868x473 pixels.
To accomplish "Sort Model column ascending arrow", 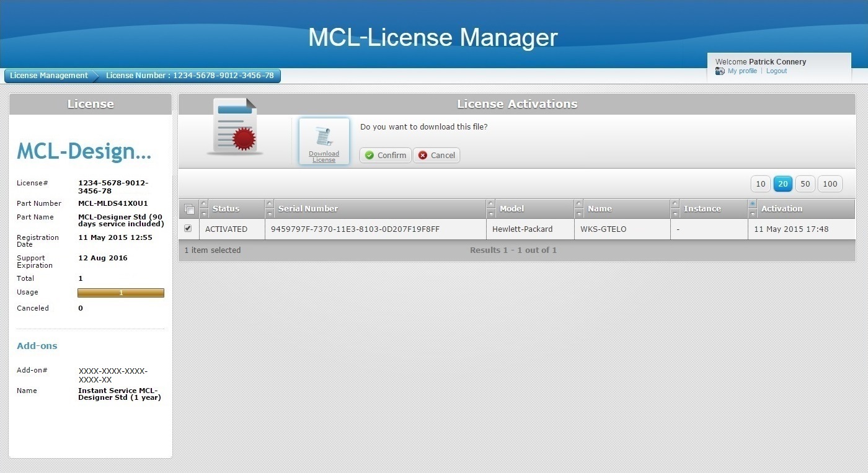I will click(x=491, y=204).
